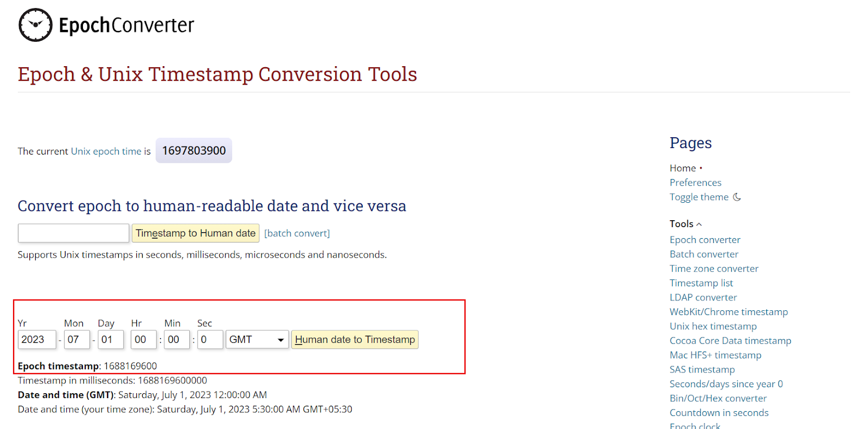868x429 pixels.
Task: Select the Yr year input field
Action: [x=36, y=340]
